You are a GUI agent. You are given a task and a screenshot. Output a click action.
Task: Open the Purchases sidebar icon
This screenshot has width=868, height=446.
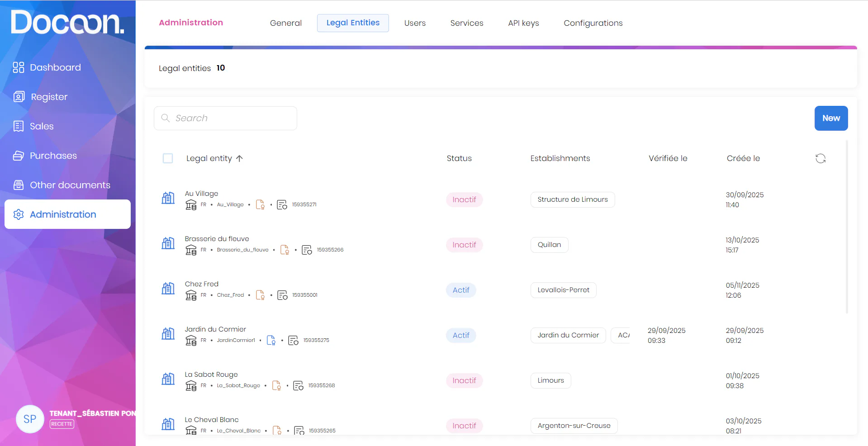19,156
